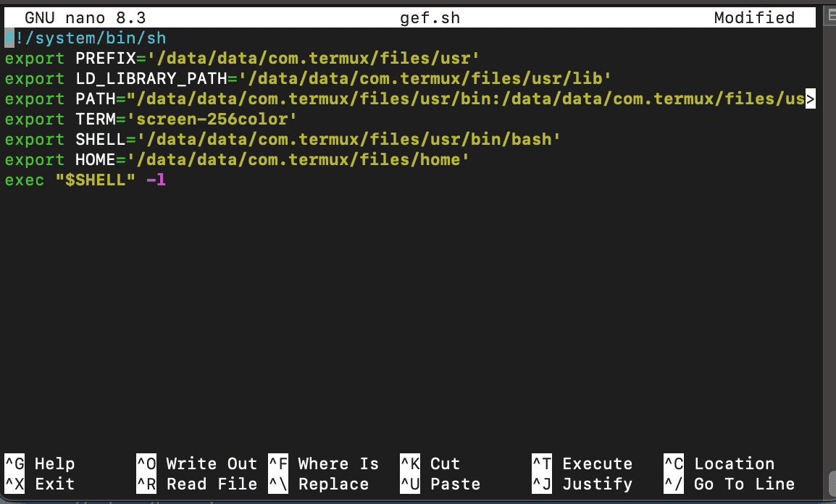836x504 pixels.
Task: Click the ^/ Go To Line shortcut
Action: (730, 484)
